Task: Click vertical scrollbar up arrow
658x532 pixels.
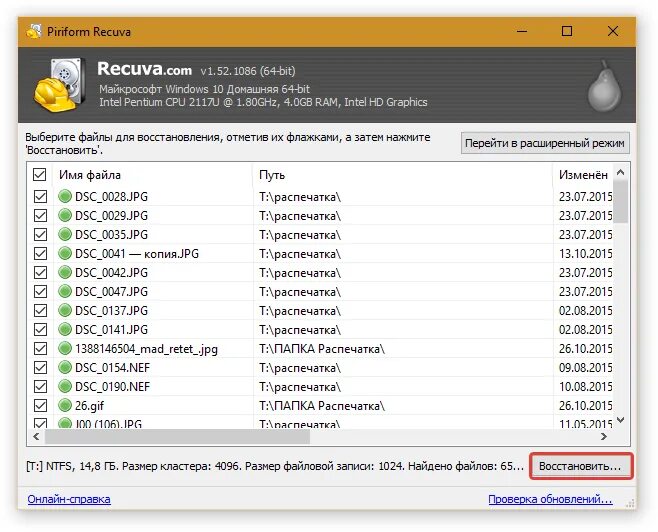Action: pyautogui.click(x=621, y=172)
